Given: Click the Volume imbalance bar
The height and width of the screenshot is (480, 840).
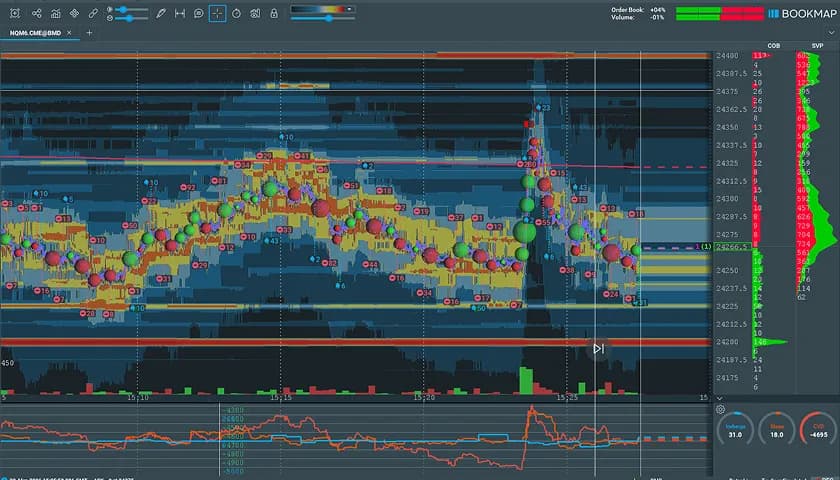Looking at the screenshot, I should pos(719,17).
